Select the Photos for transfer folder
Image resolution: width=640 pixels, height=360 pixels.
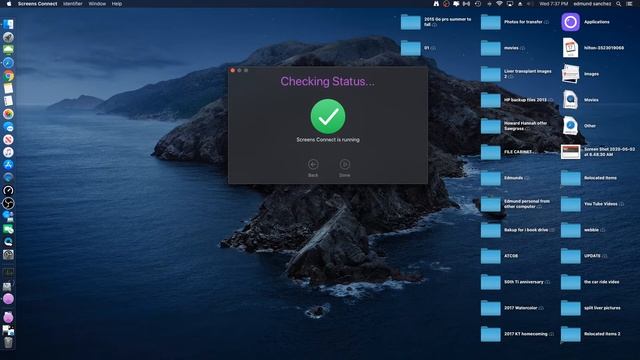point(491,22)
